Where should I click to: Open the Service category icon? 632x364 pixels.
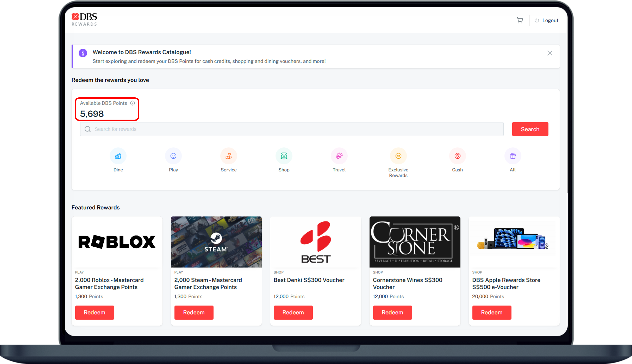228,156
